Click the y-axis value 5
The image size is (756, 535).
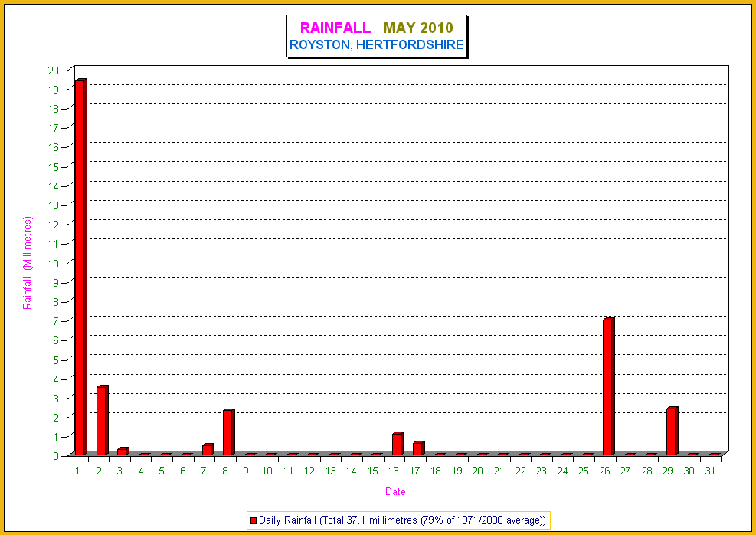tap(56, 360)
